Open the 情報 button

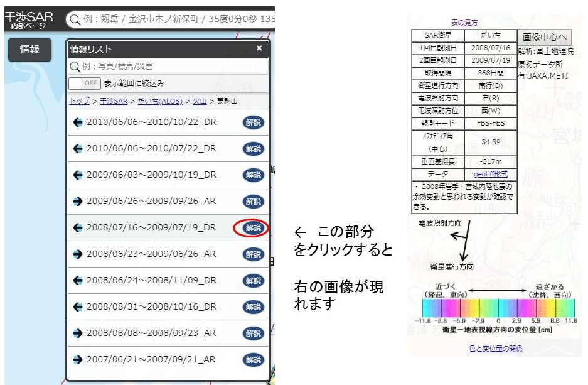point(29,50)
